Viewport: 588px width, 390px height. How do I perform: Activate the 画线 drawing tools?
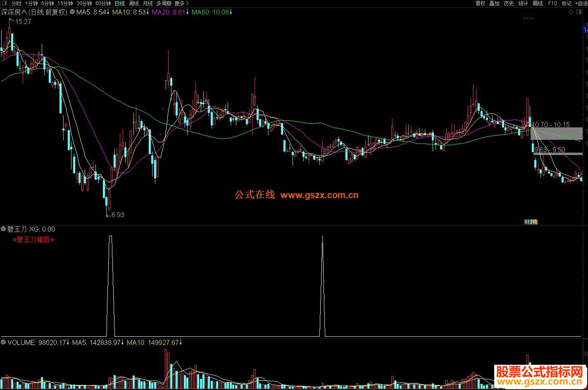[538, 3]
